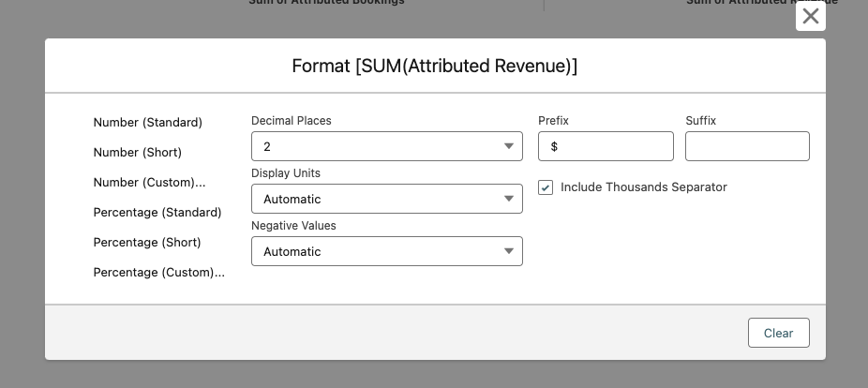
Task: Close the Format dialog with the X icon
Action: 810,17
